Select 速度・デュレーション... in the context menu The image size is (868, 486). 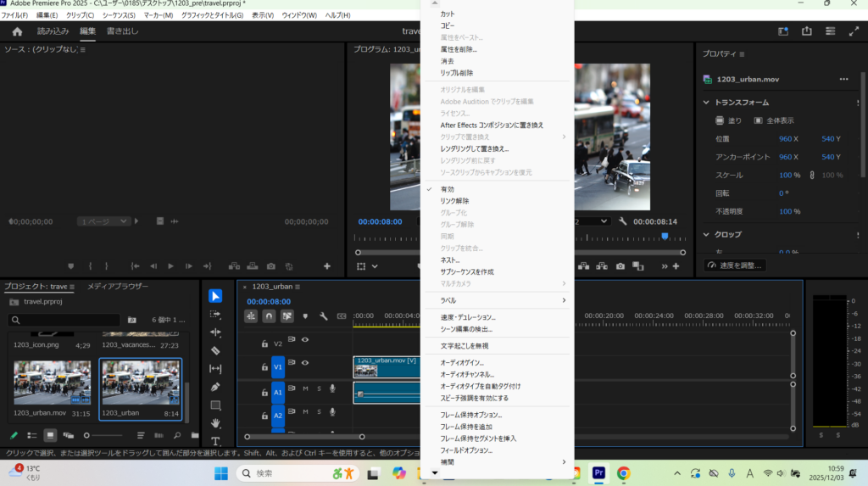click(467, 317)
